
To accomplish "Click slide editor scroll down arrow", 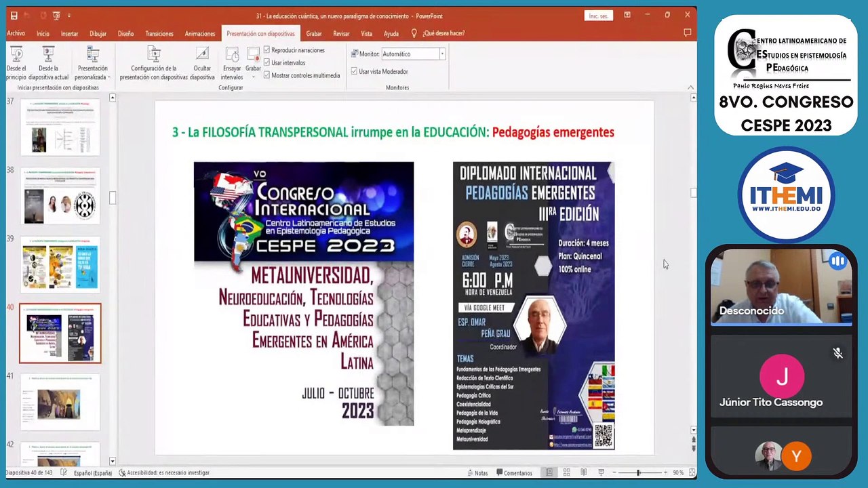I will pos(693,430).
